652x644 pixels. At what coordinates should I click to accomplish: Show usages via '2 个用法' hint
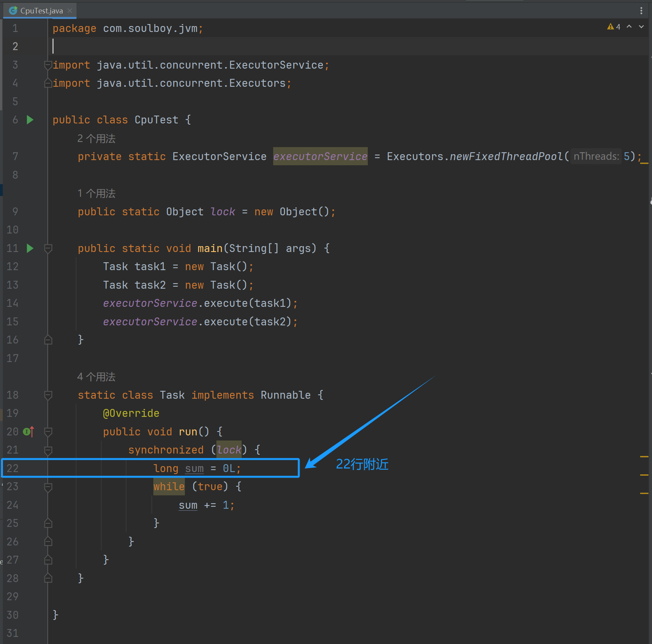click(97, 138)
